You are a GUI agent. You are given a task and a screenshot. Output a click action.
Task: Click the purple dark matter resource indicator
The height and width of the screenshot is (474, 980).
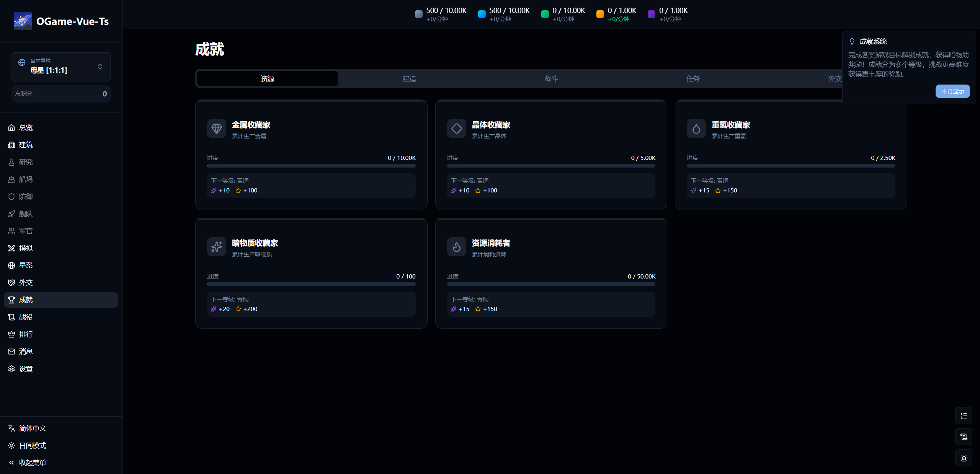click(651, 14)
